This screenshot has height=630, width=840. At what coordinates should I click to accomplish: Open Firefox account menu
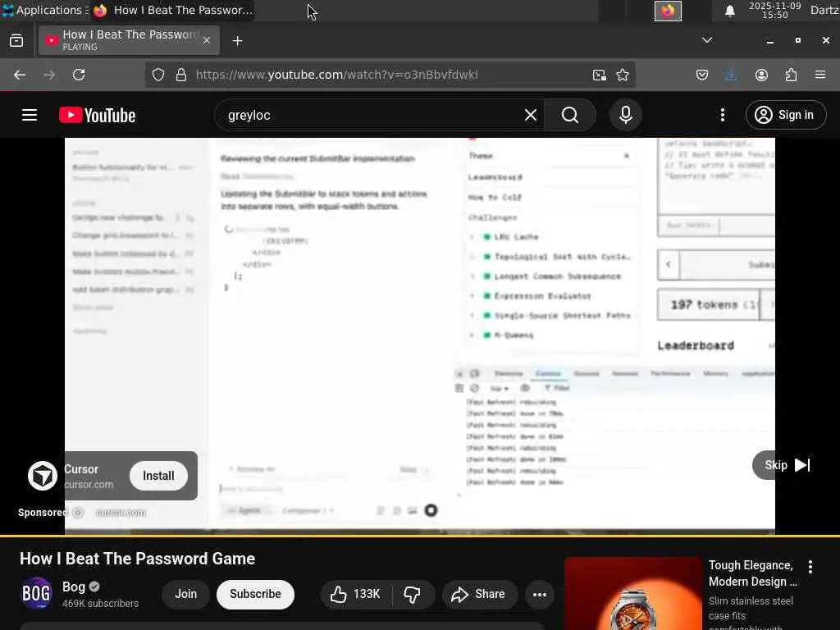(761, 75)
